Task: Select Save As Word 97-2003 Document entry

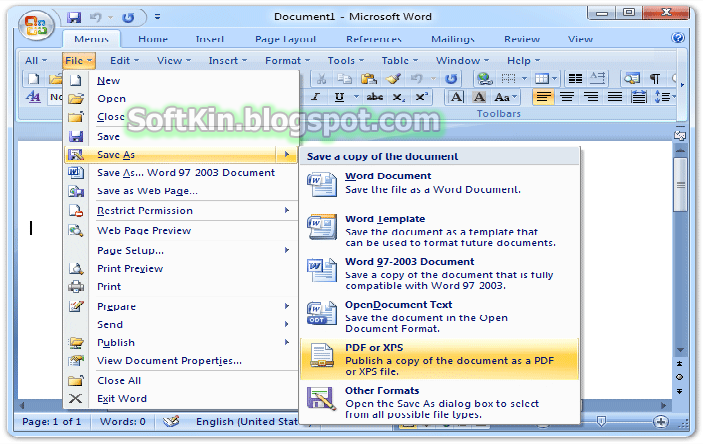Action: pyautogui.click(x=181, y=173)
